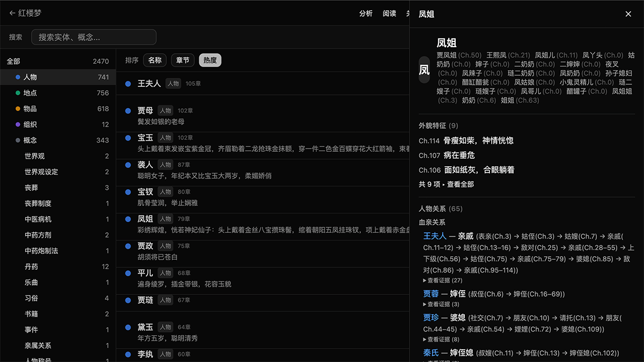Click the blue dot icon beside 凤姐 entry
This screenshot has width=644, height=362.
(x=127, y=219)
